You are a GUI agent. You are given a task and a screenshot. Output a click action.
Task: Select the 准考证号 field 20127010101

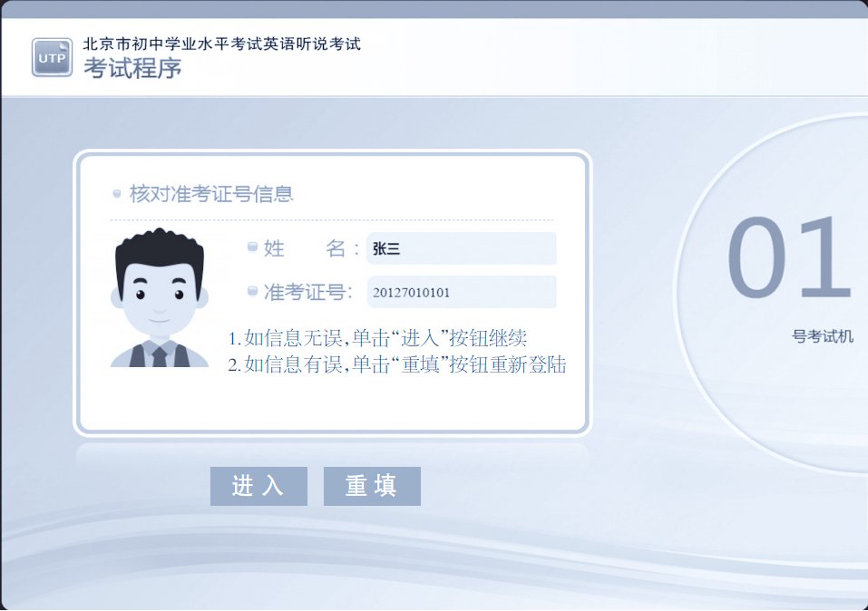(461, 292)
